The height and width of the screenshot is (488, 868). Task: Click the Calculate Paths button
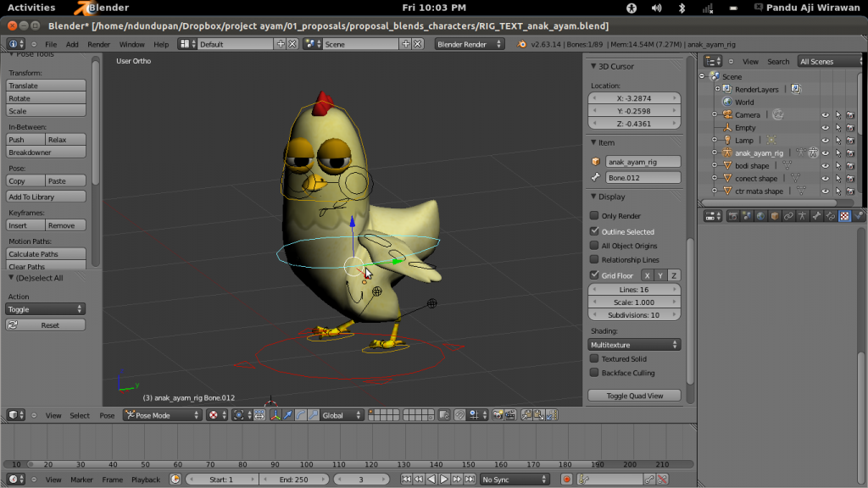(x=46, y=254)
